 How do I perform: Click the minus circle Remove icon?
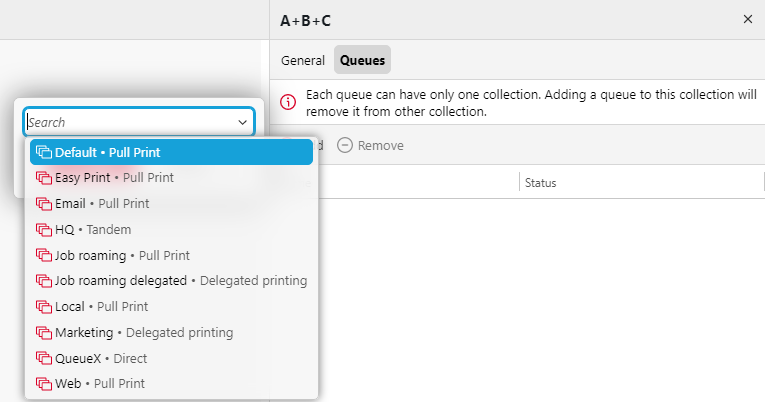pos(345,145)
